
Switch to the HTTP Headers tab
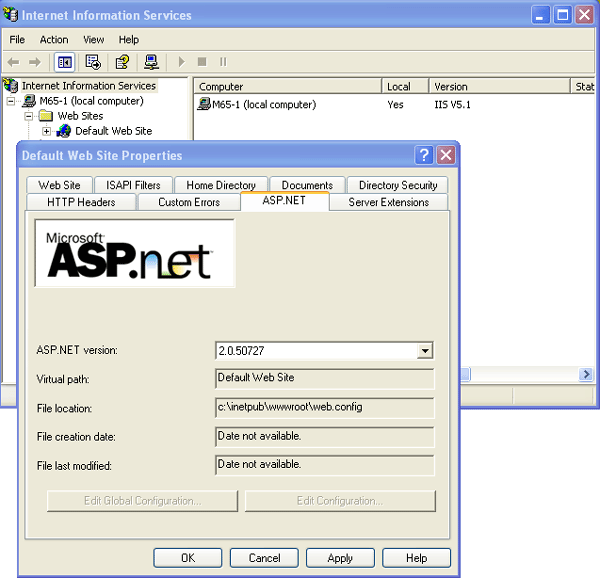pos(81,202)
